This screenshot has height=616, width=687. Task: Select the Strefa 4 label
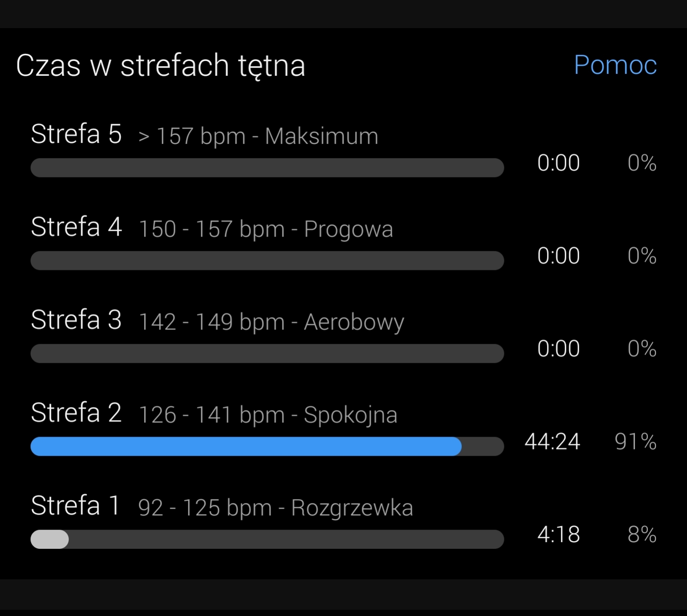click(x=76, y=227)
